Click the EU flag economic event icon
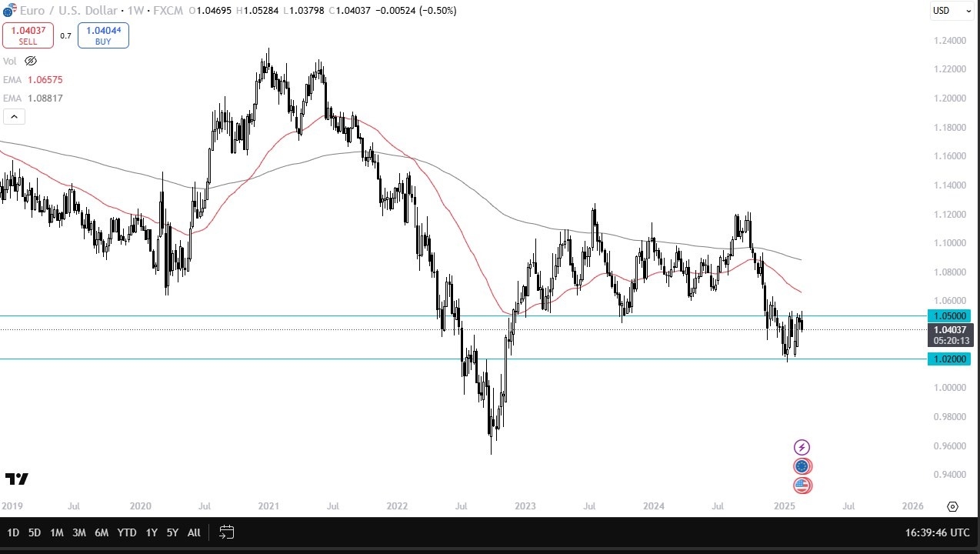Screen dimensions: 980x554 pyautogui.click(x=802, y=466)
